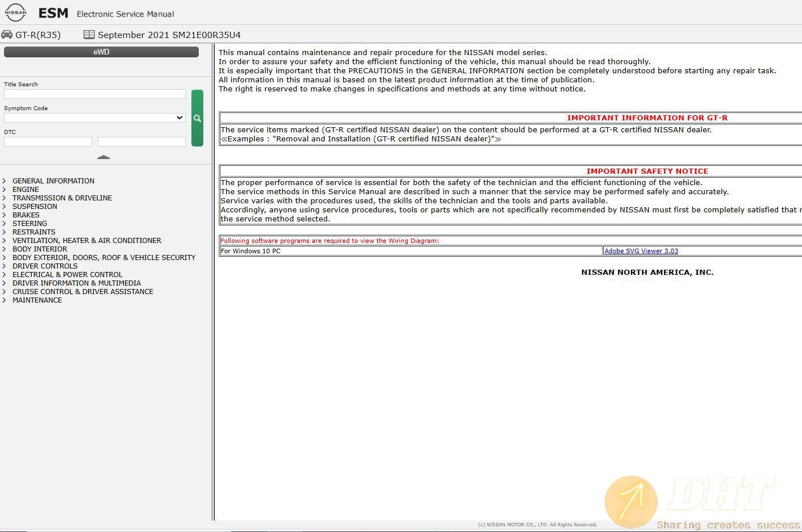Expand GENERAL INFORMATION chevron

click(5, 181)
